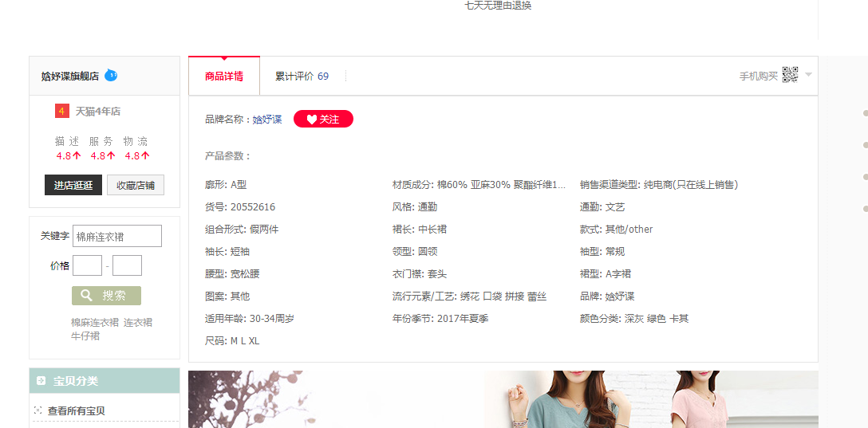Image resolution: width=868 pixels, height=428 pixels.
Task: Follow the brand with the red 关注 button
Action: (323, 119)
